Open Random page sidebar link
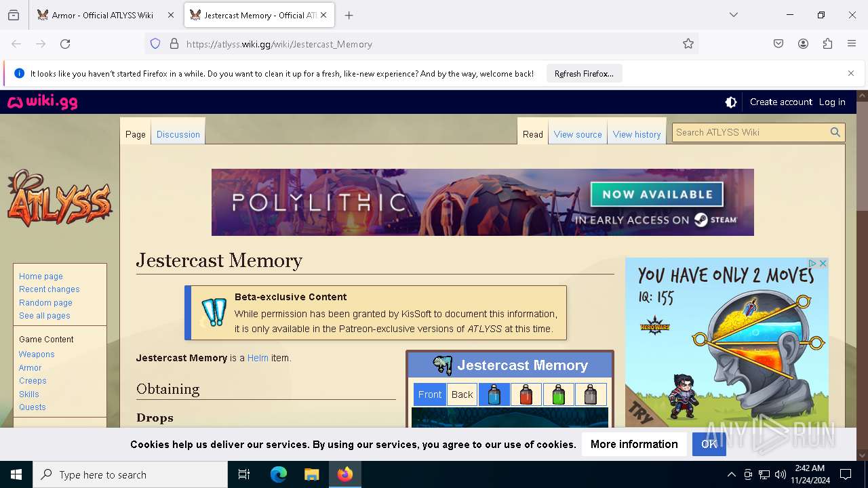This screenshot has width=868, height=488. [x=45, y=303]
